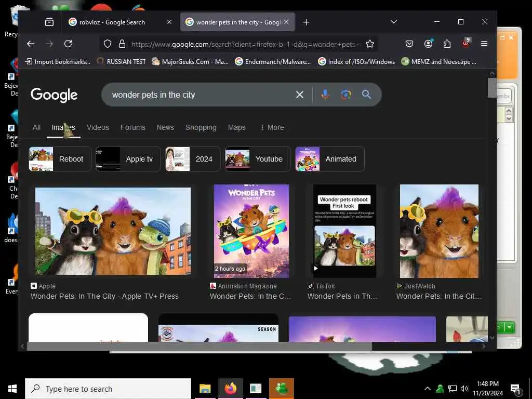Open Firefox View tab list icon

(x=49, y=22)
